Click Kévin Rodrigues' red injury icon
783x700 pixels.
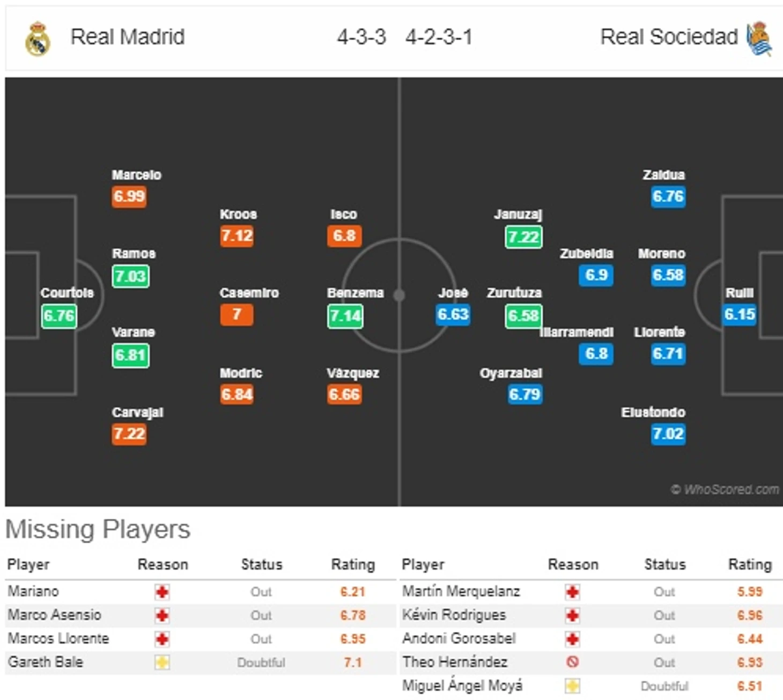pos(572,615)
